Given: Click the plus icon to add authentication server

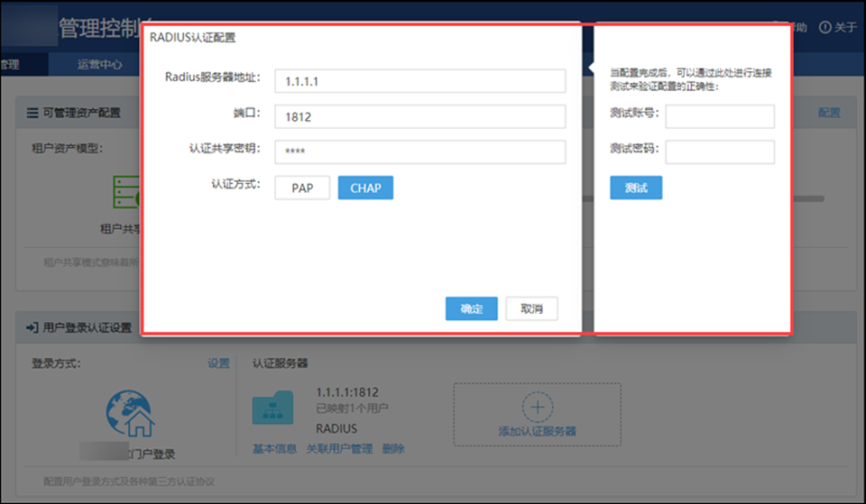Looking at the screenshot, I should click(538, 408).
